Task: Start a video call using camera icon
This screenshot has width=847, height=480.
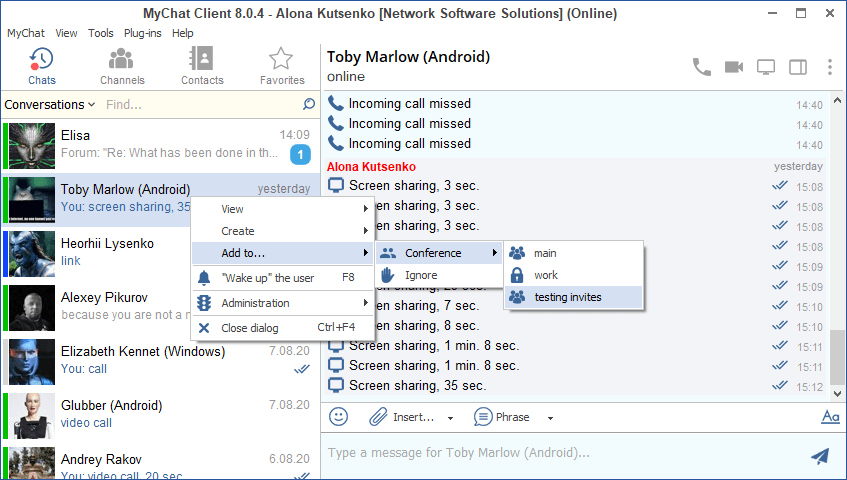Action: point(734,67)
